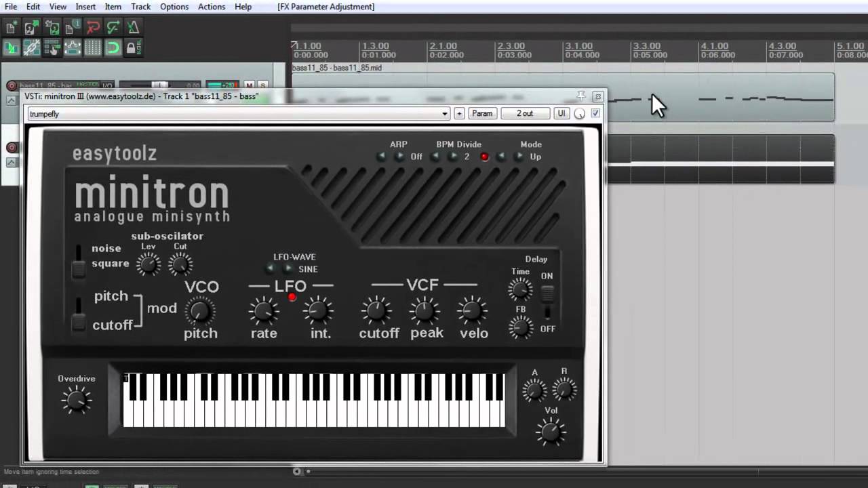868x488 pixels.
Task: Click the UI button in the plugin header
Action: coord(561,113)
